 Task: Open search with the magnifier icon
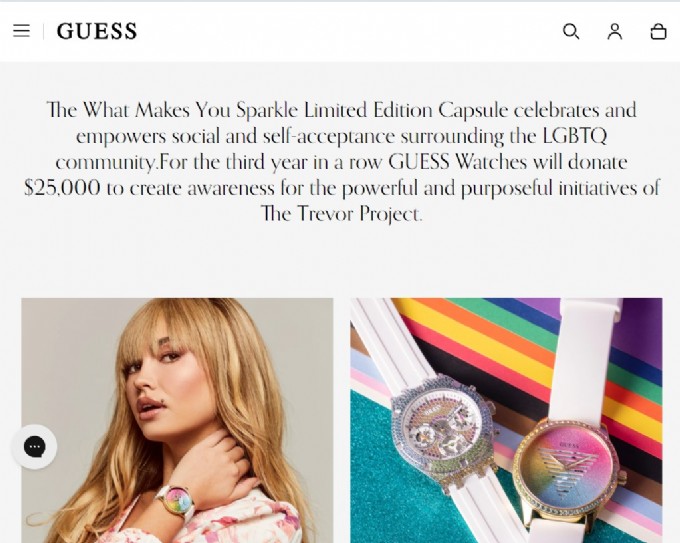pyautogui.click(x=571, y=31)
